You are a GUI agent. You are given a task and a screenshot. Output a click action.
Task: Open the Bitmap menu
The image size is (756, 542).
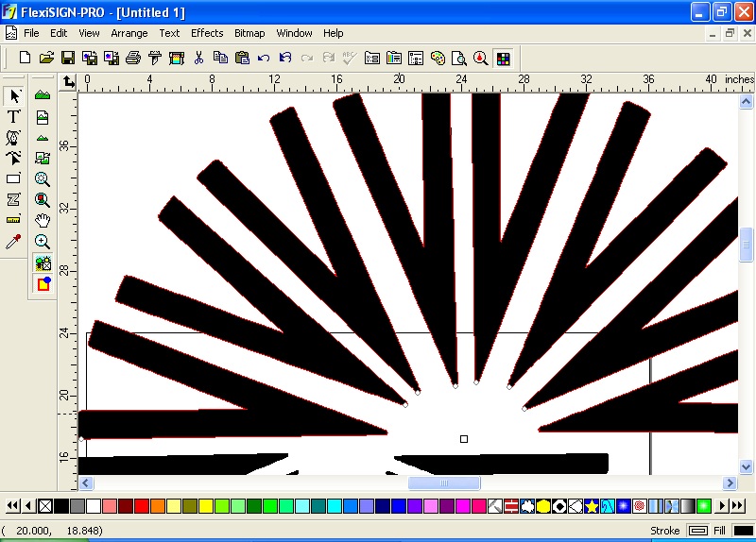(249, 33)
